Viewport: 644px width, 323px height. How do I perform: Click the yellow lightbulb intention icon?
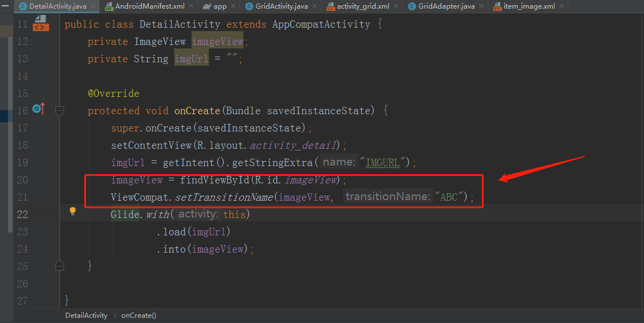[73, 211]
